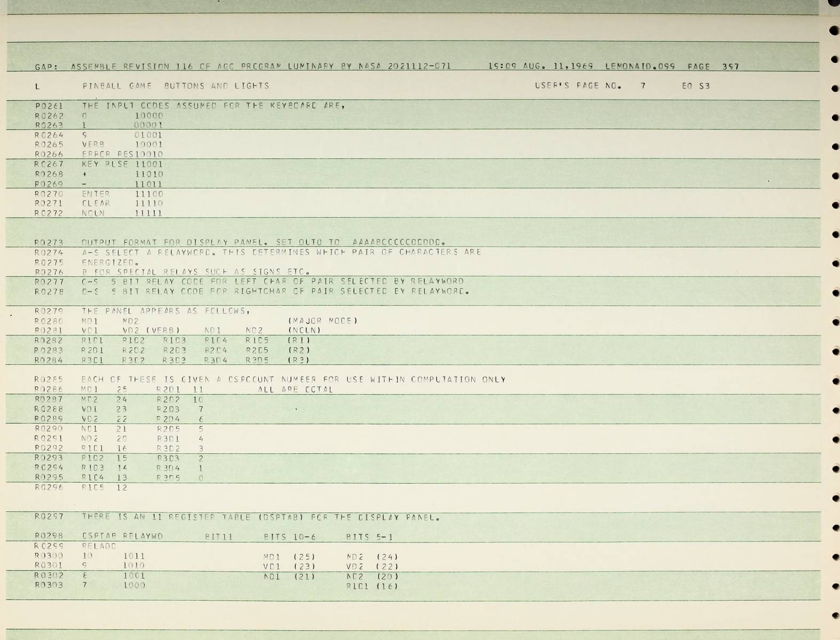
Task: Click line number R0299
Action: pyautogui.click(x=49, y=546)
